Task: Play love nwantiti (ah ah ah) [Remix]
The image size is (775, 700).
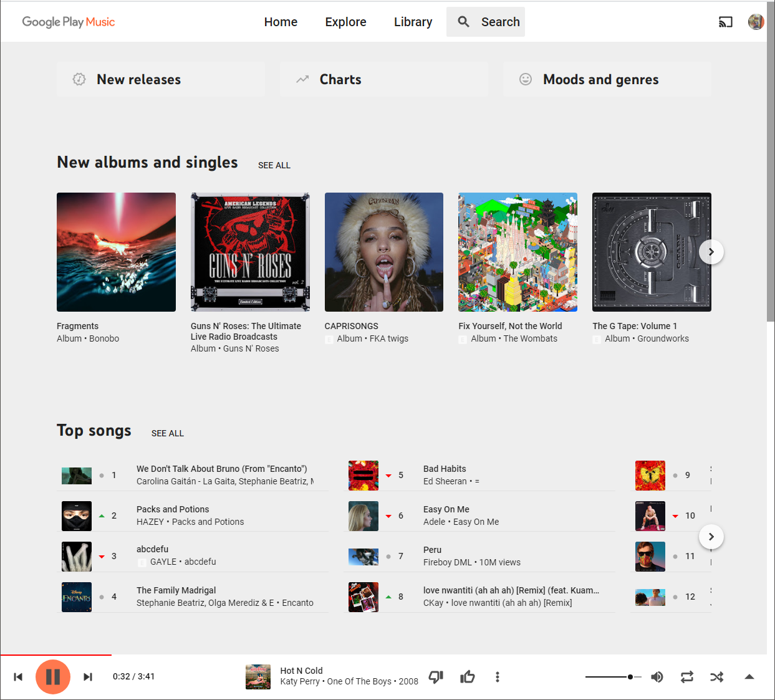Action: pos(511,590)
